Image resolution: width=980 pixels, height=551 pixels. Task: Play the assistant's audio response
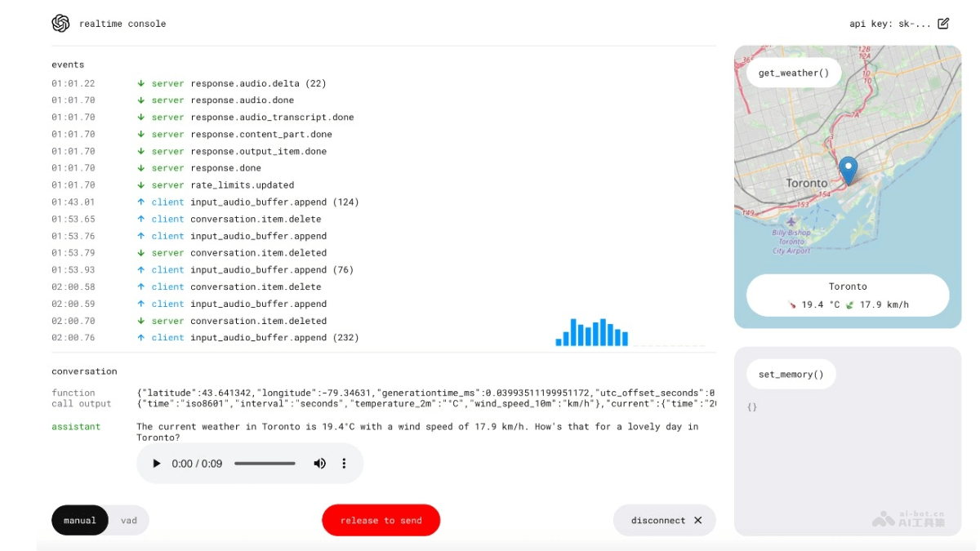click(155, 463)
